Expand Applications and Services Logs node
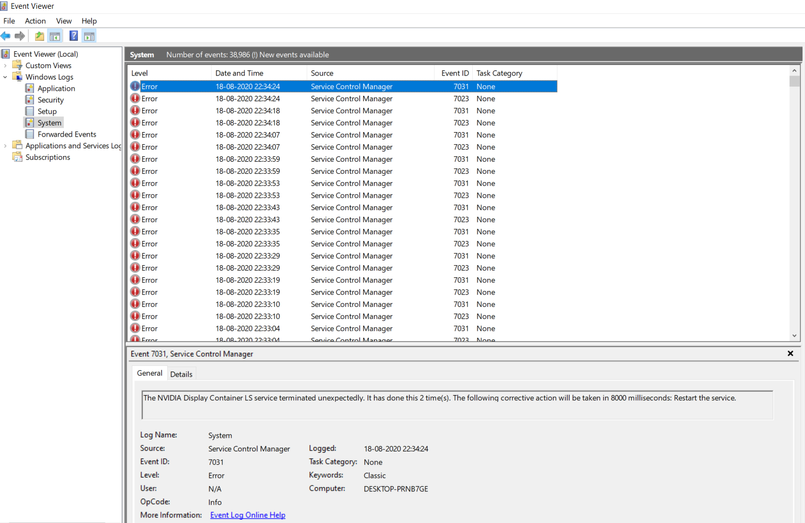 pyautogui.click(x=6, y=146)
